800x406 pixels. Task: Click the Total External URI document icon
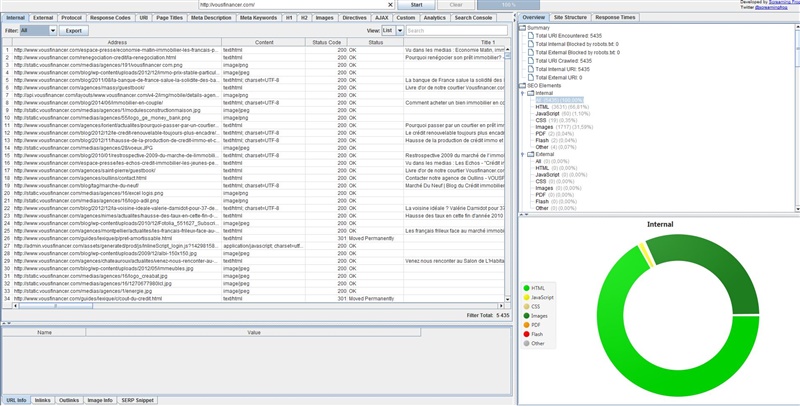pos(531,78)
